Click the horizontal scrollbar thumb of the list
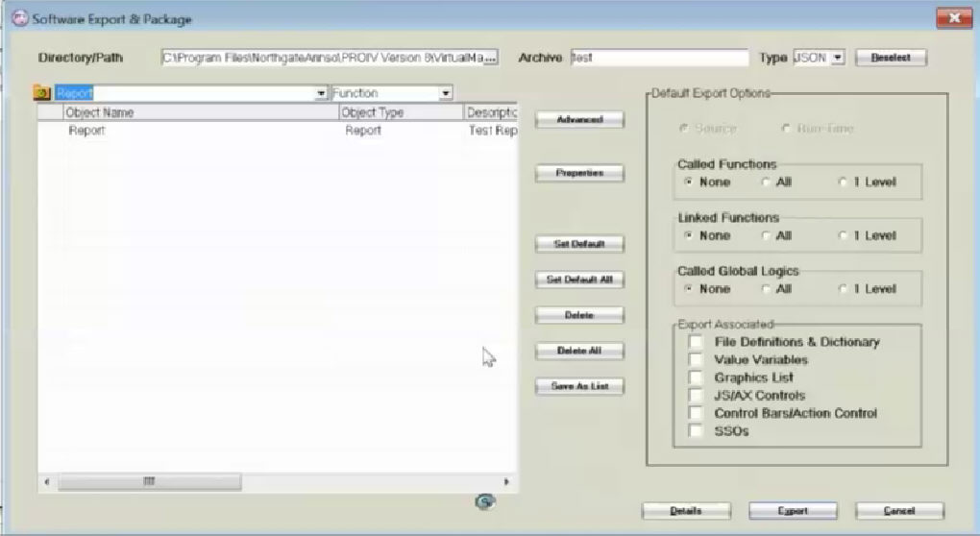The height and width of the screenshot is (536, 980). pyautogui.click(x=149, y=481)
